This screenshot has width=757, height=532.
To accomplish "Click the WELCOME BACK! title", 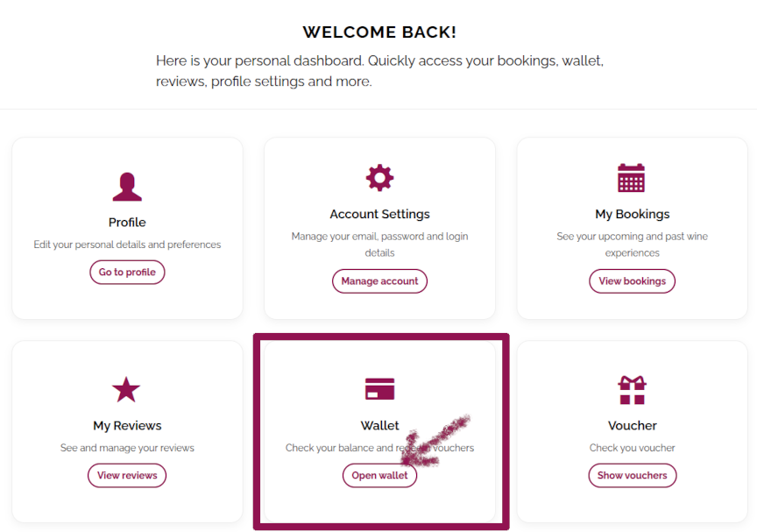I will [379, 32].
